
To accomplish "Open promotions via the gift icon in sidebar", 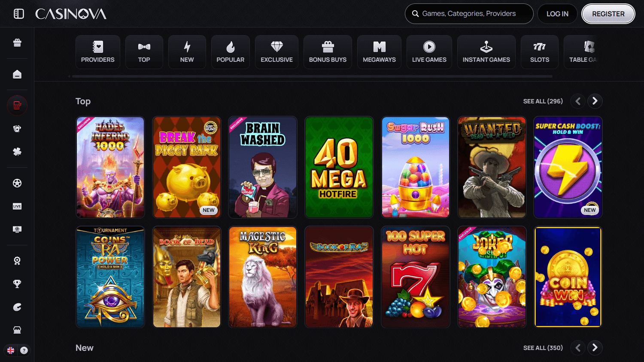I will pos(17,43).
